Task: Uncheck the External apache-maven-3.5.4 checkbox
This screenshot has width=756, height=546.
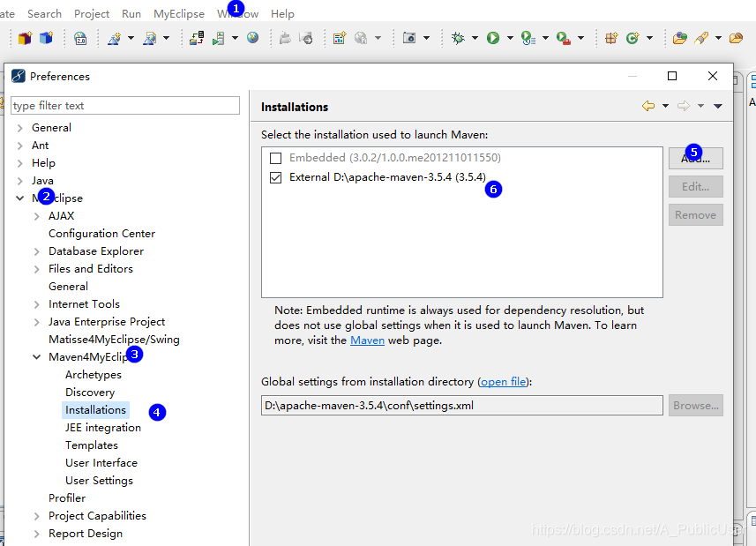Action: point(276,178)
